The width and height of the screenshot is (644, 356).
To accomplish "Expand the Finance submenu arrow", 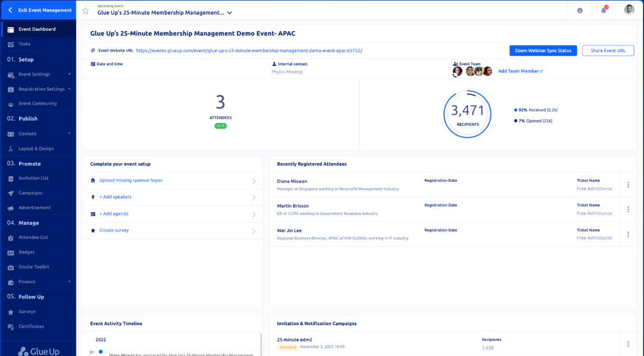I will [69, 282].
